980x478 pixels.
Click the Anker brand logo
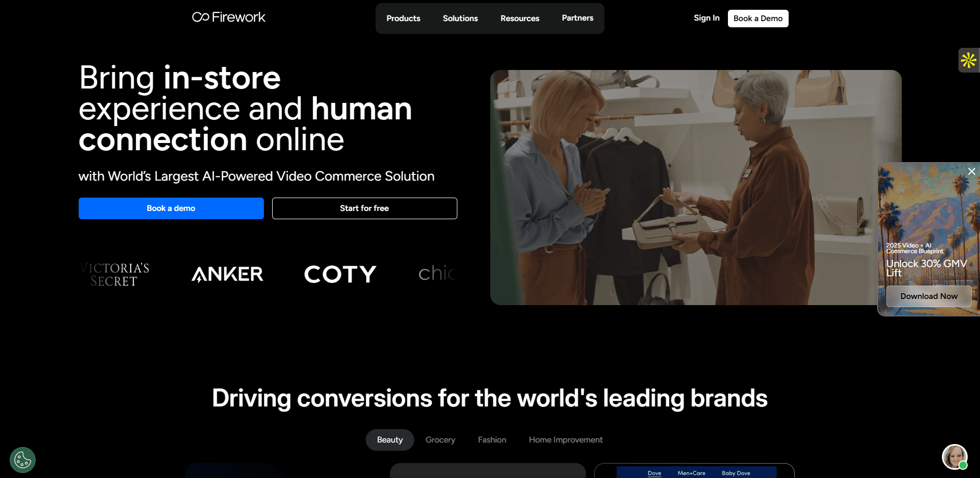coord(227,274)
